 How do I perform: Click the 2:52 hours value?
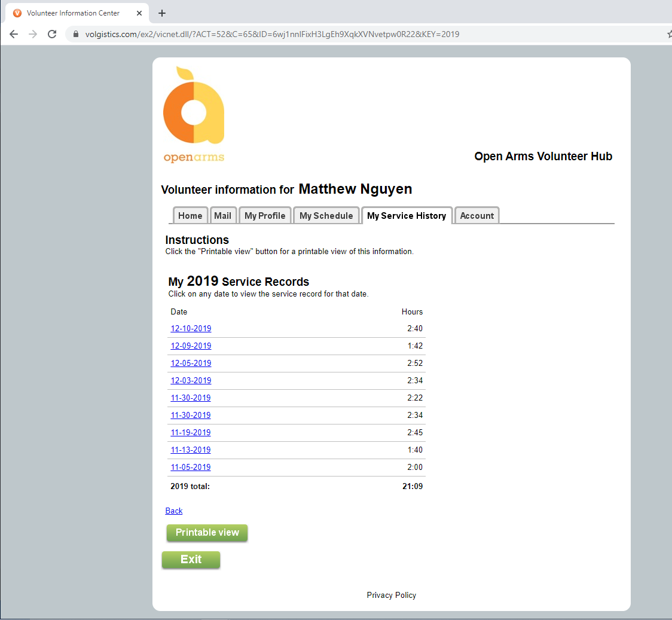415,364
